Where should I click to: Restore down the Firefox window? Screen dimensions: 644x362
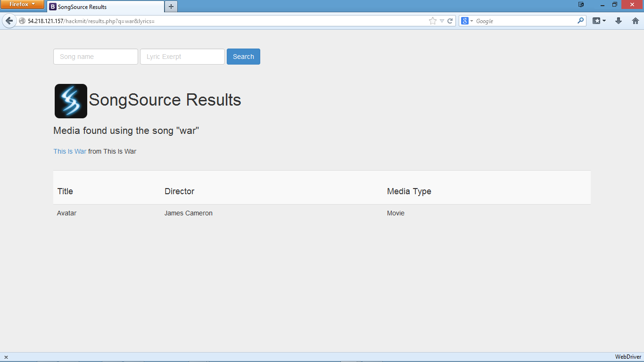tap(615, 4)
